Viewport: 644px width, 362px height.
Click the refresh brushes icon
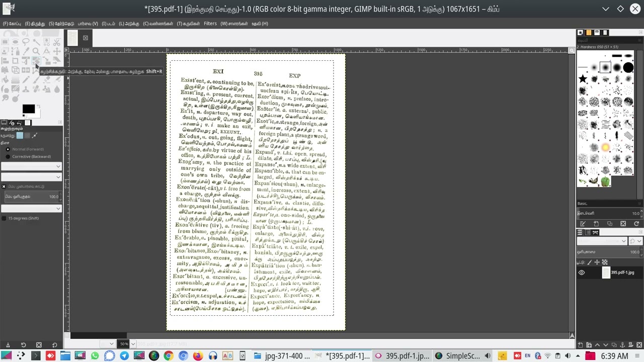[x=636, y=223]
